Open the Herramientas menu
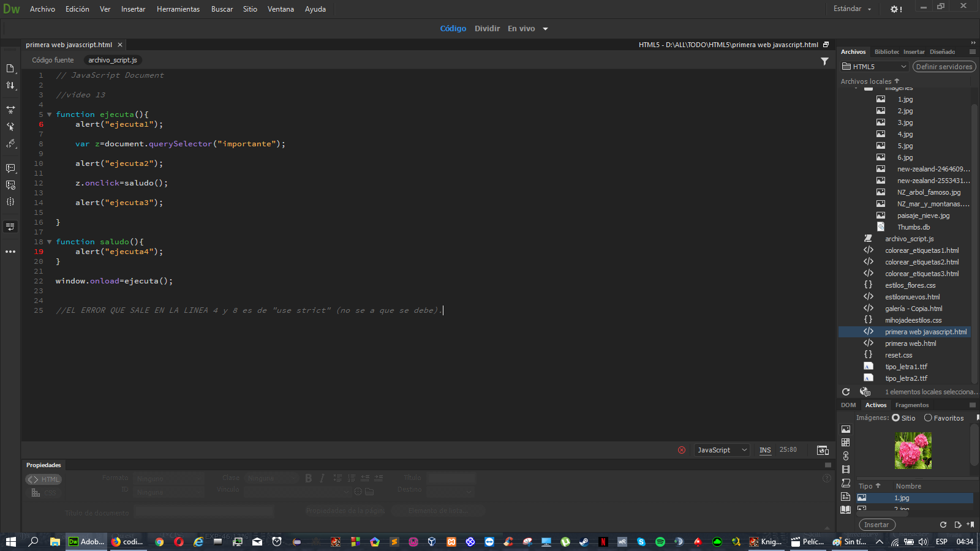The image size is (980, 551). [178, 9]
